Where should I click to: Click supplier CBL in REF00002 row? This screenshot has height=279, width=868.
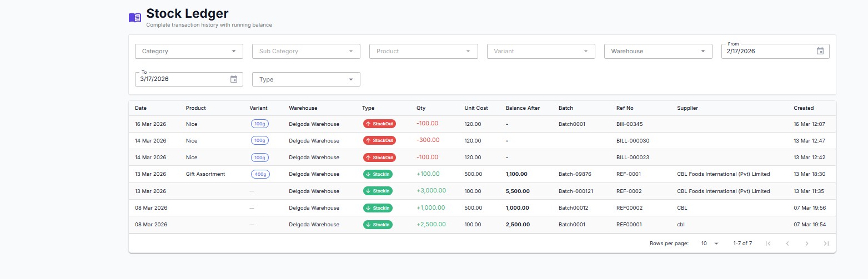(x=683, y=208)
